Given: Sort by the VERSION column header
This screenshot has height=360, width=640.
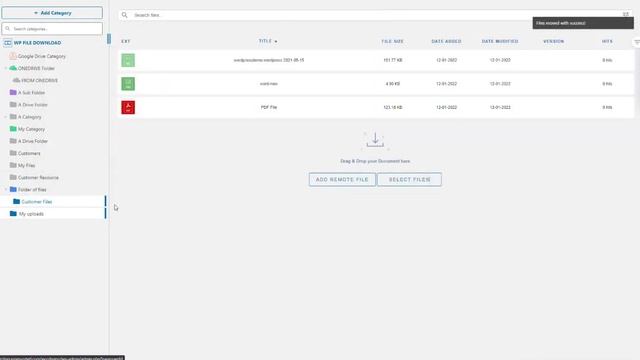Looking at the screenshot, I should point(553,42).
